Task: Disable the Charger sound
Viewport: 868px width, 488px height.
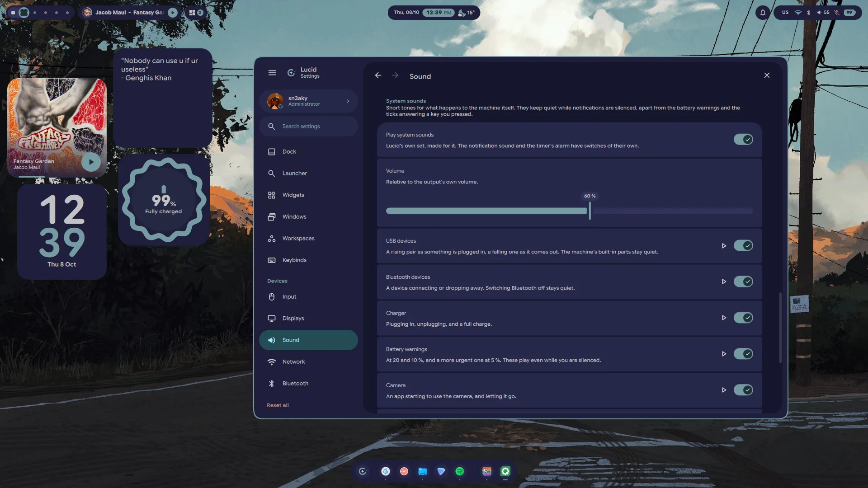Action: pyautogui.click(x=743, y=318)
